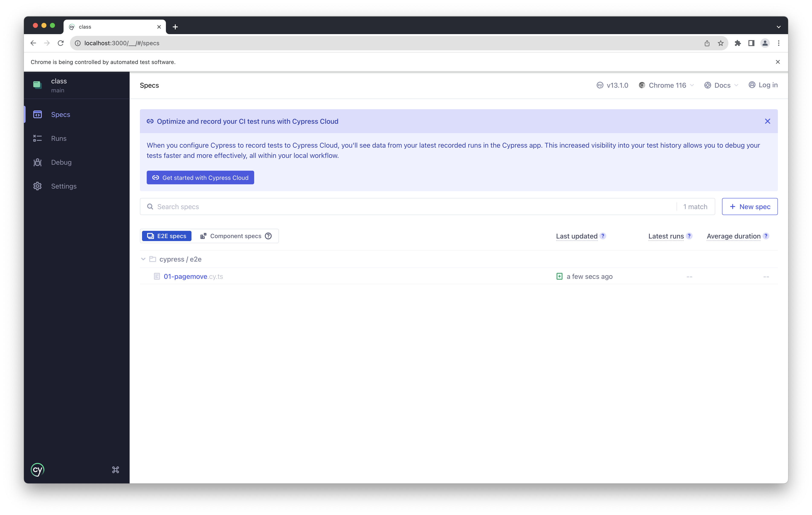812x515 pixels.
Task: Click the Average duration help question mark
Action: point(766,236)
